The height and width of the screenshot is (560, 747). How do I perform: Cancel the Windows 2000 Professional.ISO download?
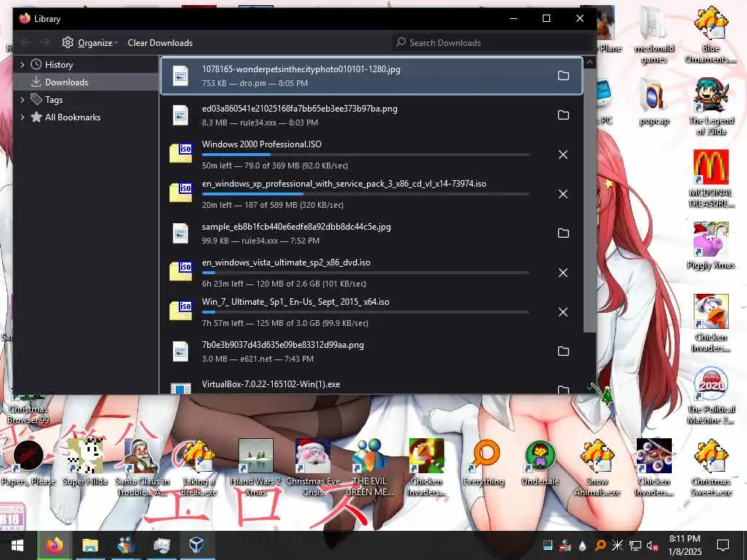(563, 155)
